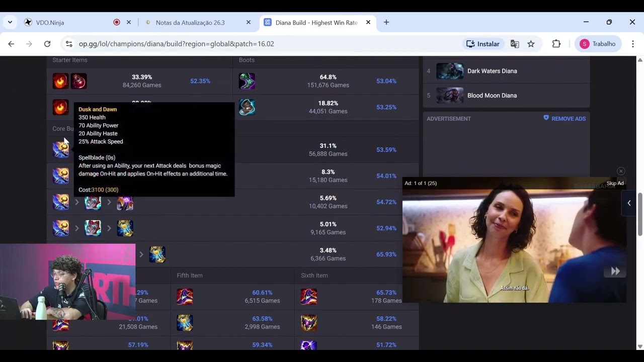Go back to the previous page
The image size is (644, 362).
tap(11, 44)
